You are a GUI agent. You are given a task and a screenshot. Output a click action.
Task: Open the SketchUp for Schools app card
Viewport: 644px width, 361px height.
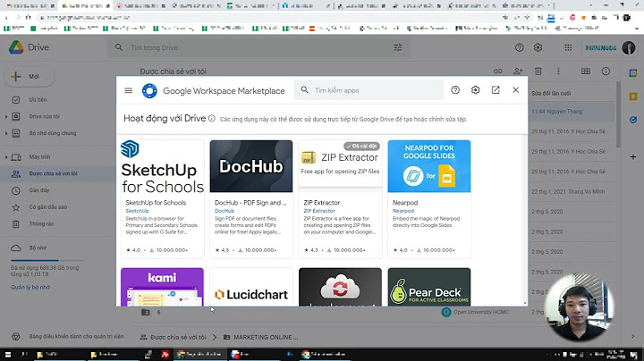[x=162, y=199]
